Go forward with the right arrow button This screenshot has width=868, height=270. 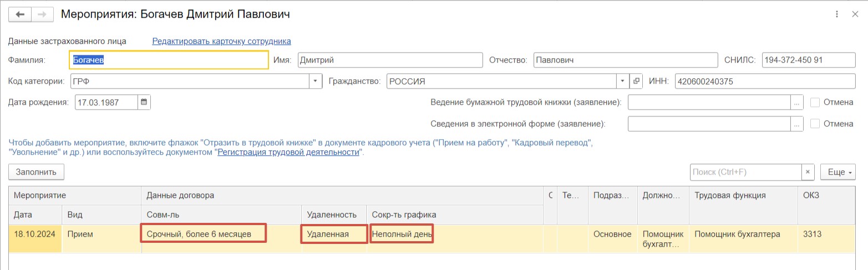tap(42, 14)
